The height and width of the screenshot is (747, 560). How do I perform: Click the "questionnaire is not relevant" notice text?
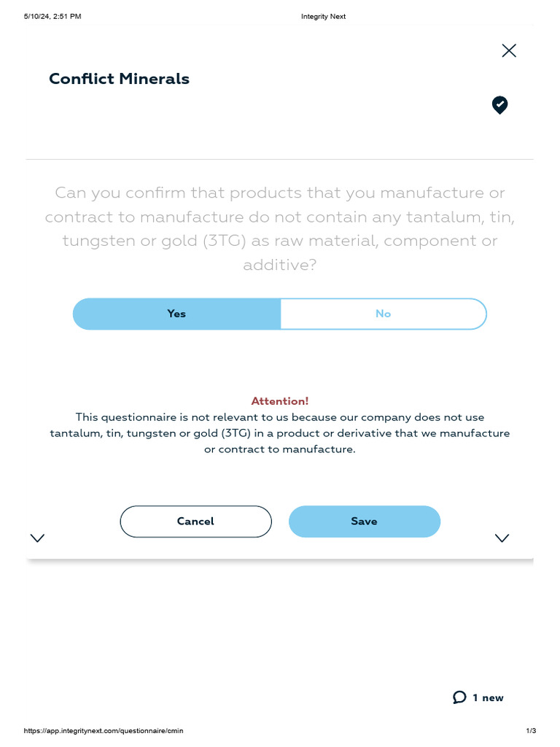[279, 433]
